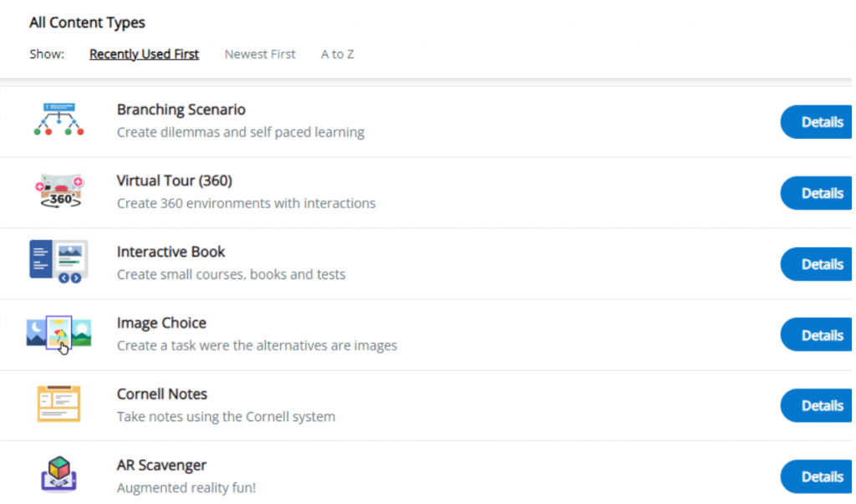Select the Branching Scenario title
Screen dimensions: 856x504
click(181, 109)
